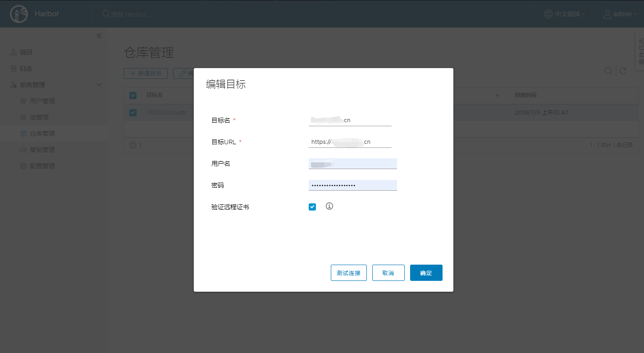Click the 密码 input field

[353, 185]
